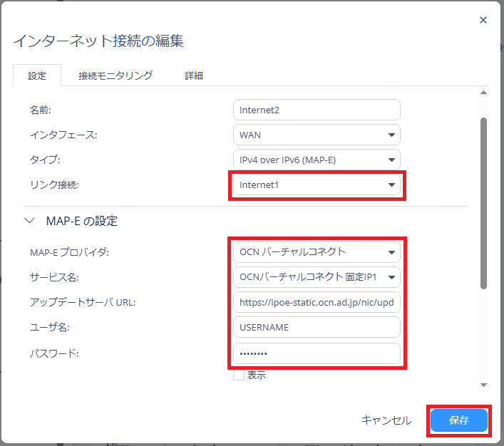This screenshot has height=446, width=504.
Task: Click the vertical scrollbar thumb
Action: [x=484, y=203]
